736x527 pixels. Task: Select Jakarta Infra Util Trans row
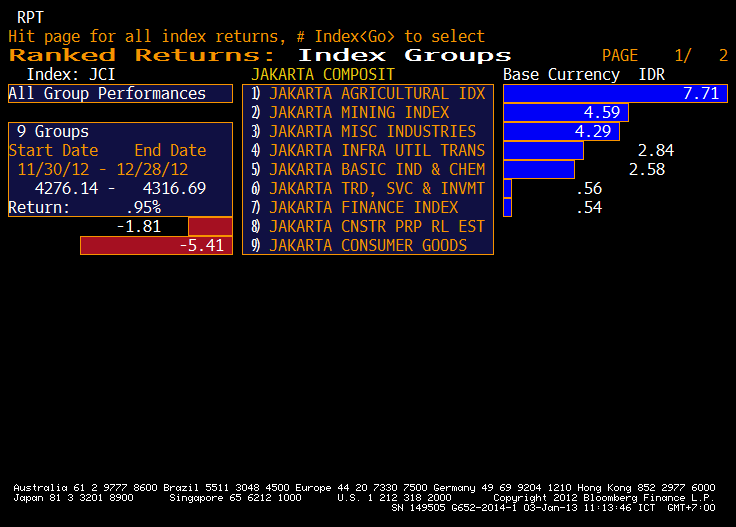tap(376, 151)
